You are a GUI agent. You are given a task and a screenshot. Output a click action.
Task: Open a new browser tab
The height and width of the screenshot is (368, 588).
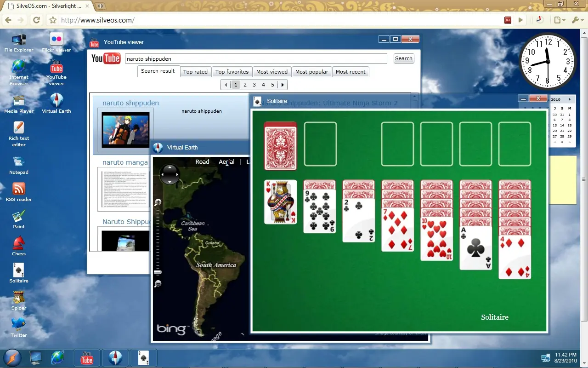(x=101, y=6)
